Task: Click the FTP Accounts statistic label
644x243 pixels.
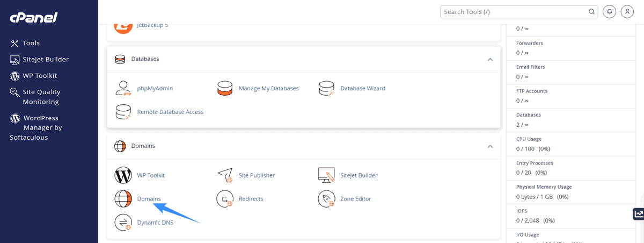Action: (x=532, y=91)
